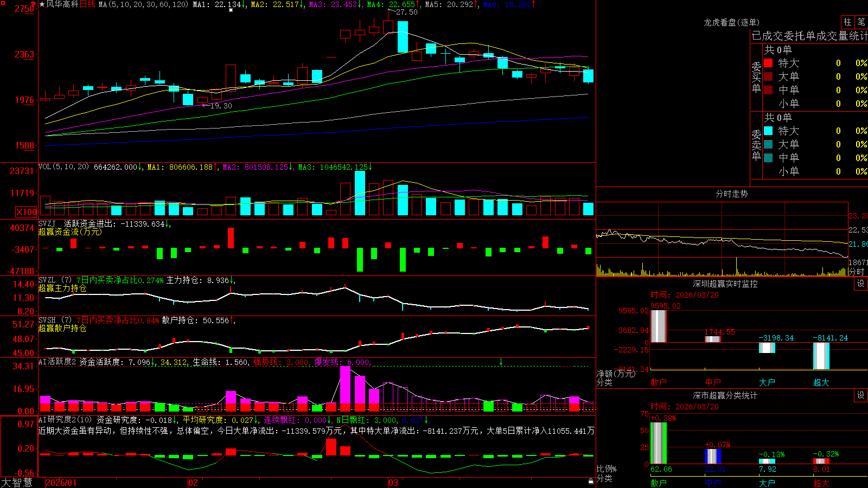This screenshot has height=488, width=868.
Task: Click the star icon before 风华高科
Action: click(x=42, y=4)
